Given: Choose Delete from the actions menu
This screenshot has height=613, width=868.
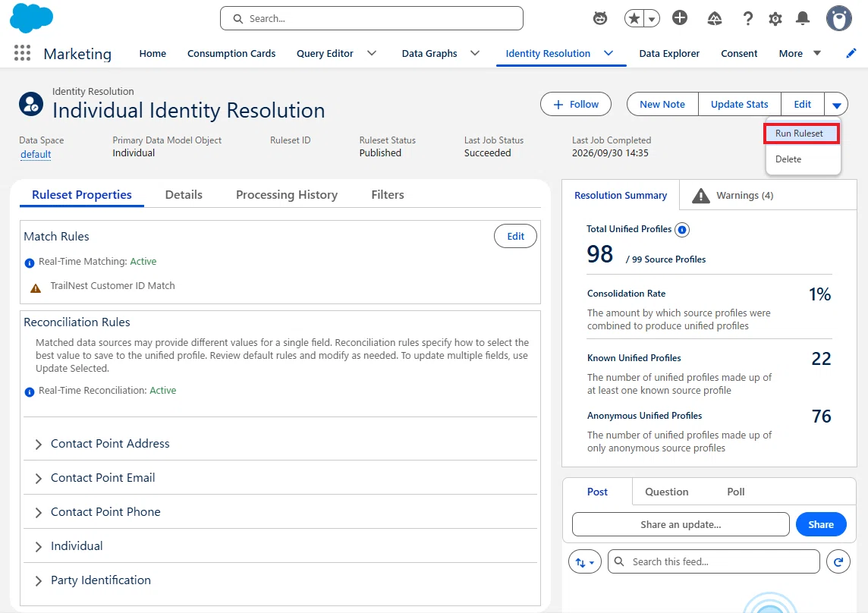Looking at the screenshot, I should [x=788, y=159].
